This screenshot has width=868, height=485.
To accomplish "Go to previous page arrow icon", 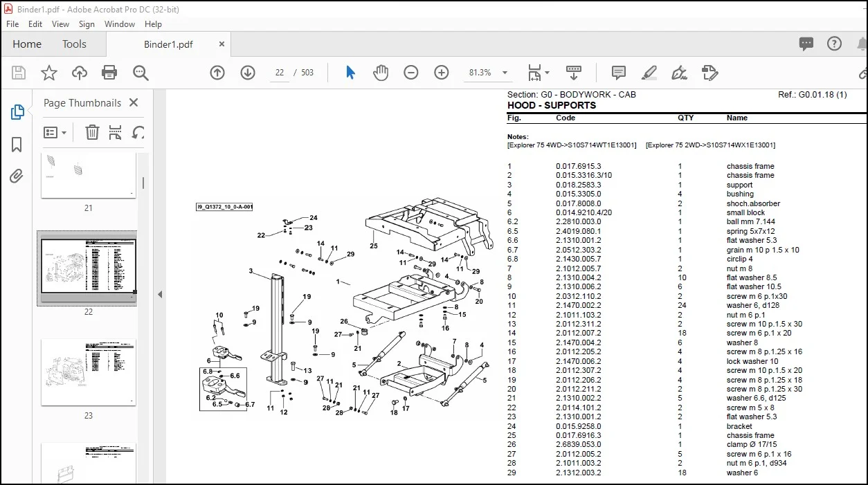I will click(217, 73).
